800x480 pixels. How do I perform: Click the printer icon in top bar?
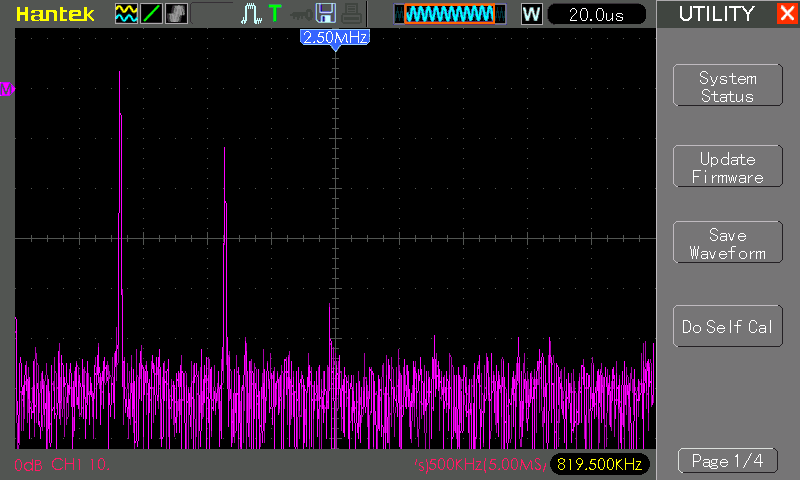pyautogui.click(x=350, y=14)
